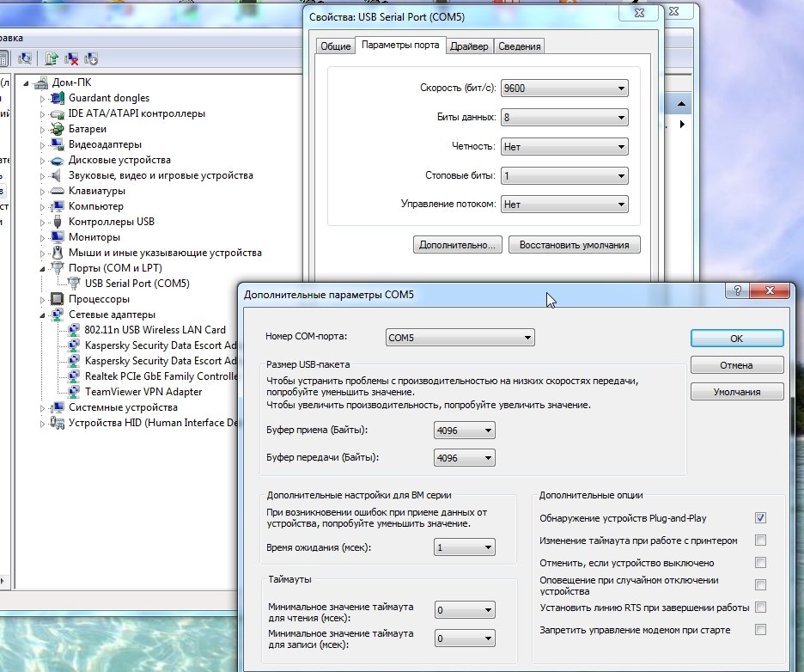The height and width of the screenshot is (672, 804).
Task: Enable 'Отменить, если устройство выключено' checkbox
Action: 760,563
